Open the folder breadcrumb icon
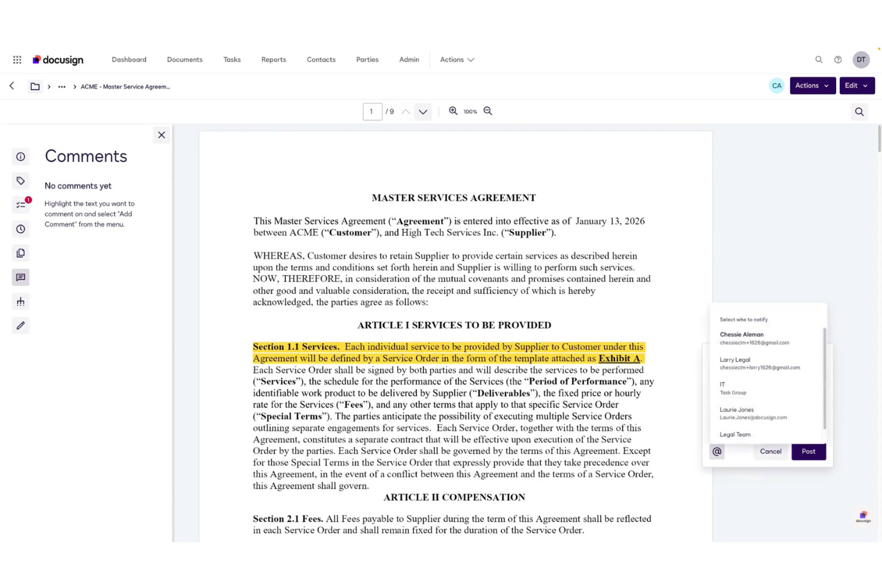This screenshot has width=882, height=588. coord(35,86)
